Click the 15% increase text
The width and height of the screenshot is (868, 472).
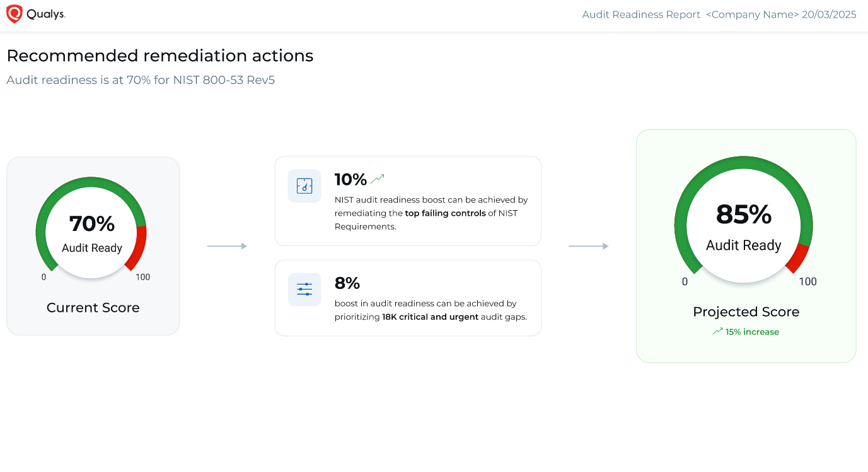pos(752,332)
